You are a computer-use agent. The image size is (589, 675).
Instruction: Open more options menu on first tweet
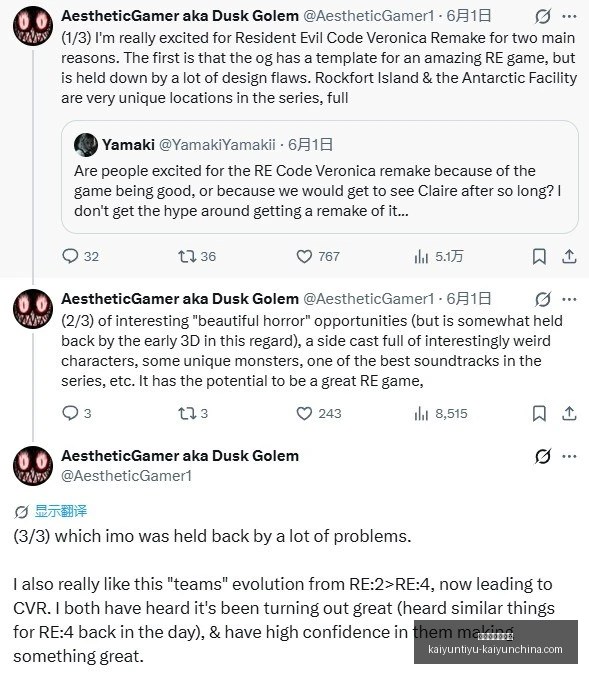click(569, 16)
